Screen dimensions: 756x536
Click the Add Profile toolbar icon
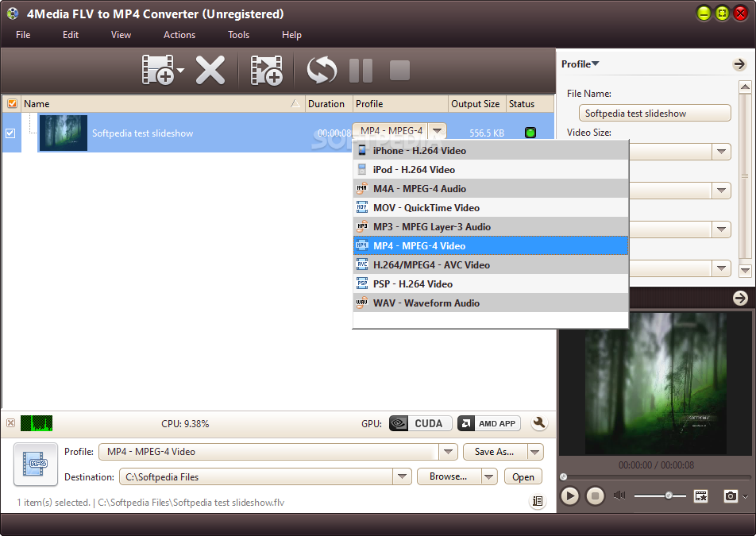(x=267, y=71)
